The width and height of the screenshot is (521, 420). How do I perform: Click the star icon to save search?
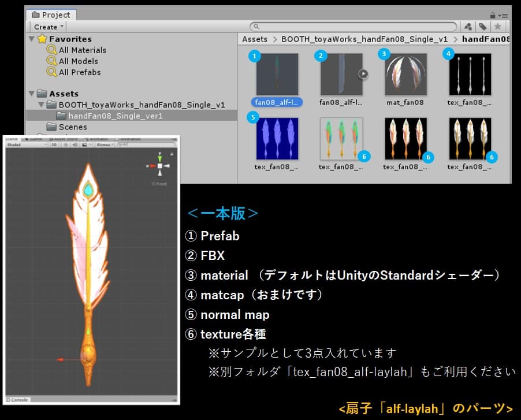click(497, 27)
